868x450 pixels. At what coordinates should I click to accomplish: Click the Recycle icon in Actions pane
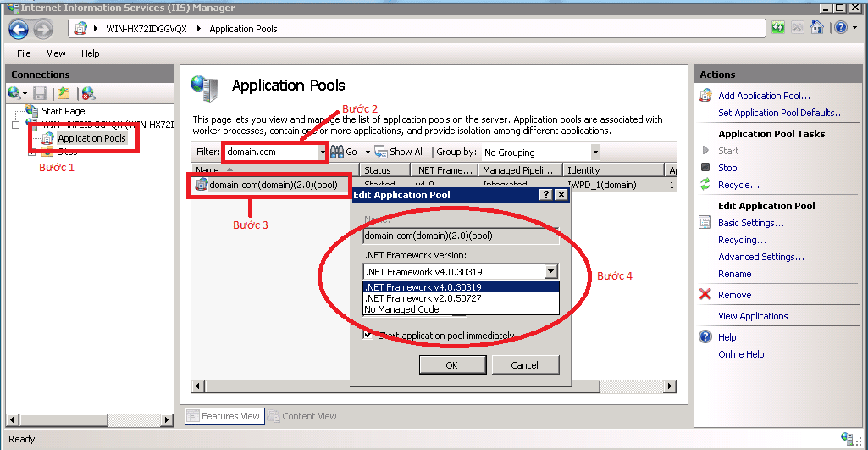click(705, 185)
